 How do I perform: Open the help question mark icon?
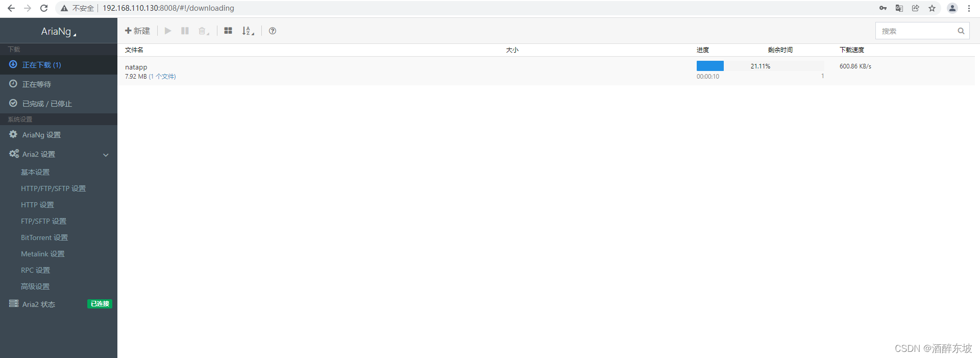[273, 31]
